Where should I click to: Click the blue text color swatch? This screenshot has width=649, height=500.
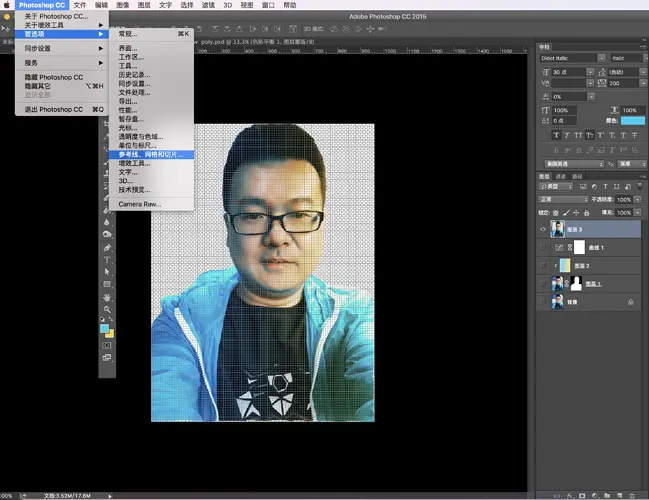tap(632, 121)
